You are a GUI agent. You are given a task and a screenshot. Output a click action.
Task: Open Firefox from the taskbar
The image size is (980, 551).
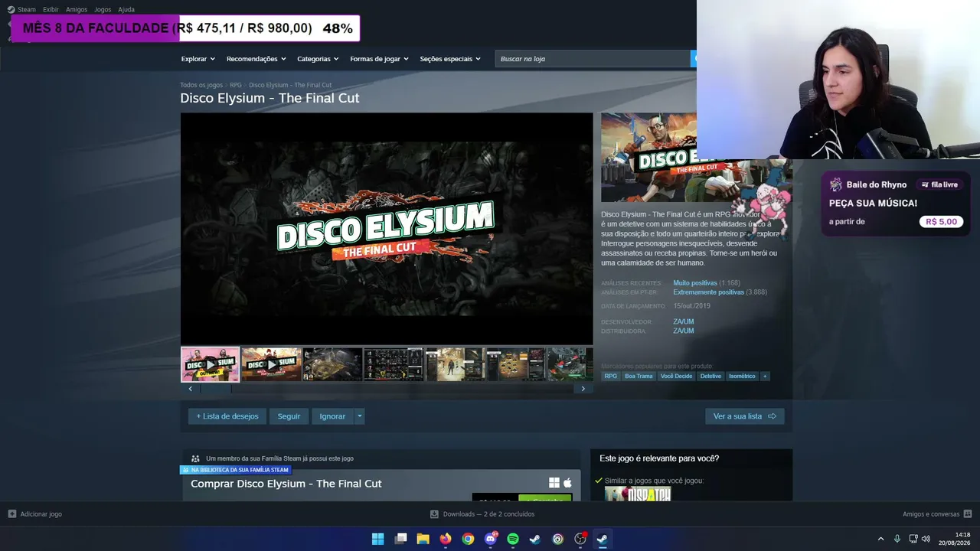pos(446,539)
